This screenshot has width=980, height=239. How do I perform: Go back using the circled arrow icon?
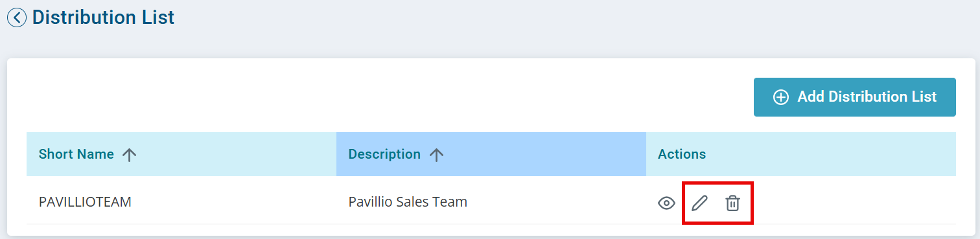click(17, 17)
